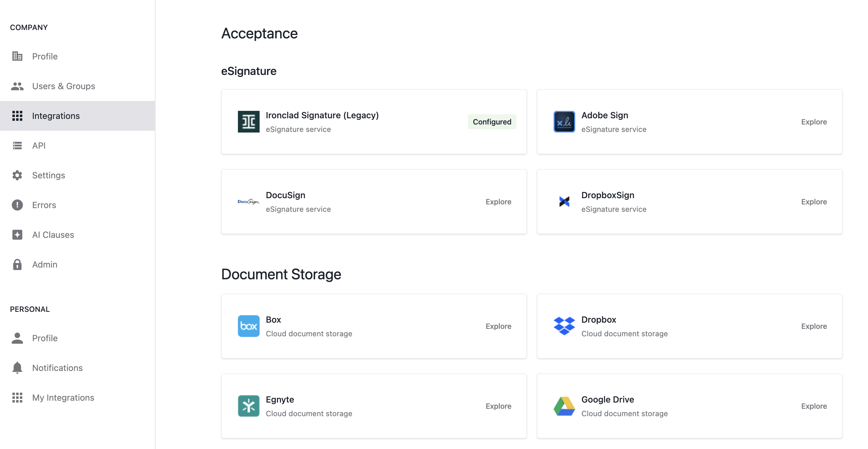This screenshot has width=868, height=449.
Task: Click the Egnyte logo icon
Action: click(x=249, y=406)
